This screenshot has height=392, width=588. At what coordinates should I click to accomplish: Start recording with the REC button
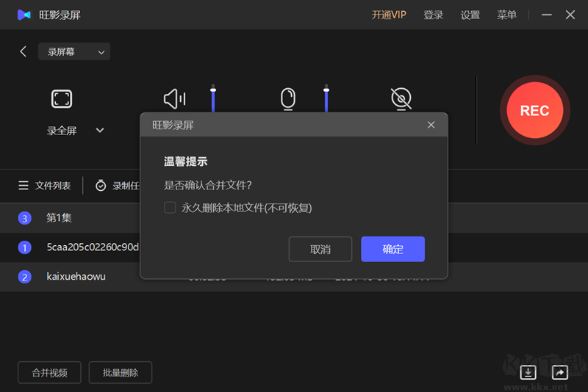pyautogui.click(x=535, y=110)
